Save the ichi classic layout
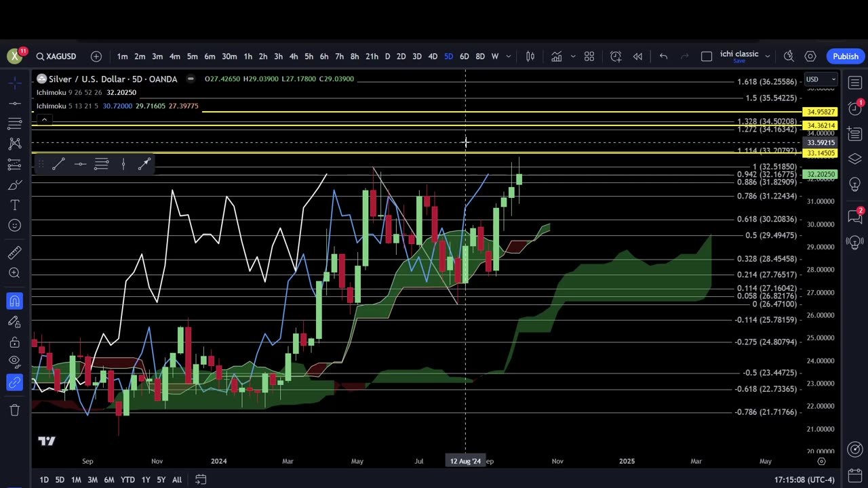The height and width of the screenshot is (488, 868). [739, 61]
